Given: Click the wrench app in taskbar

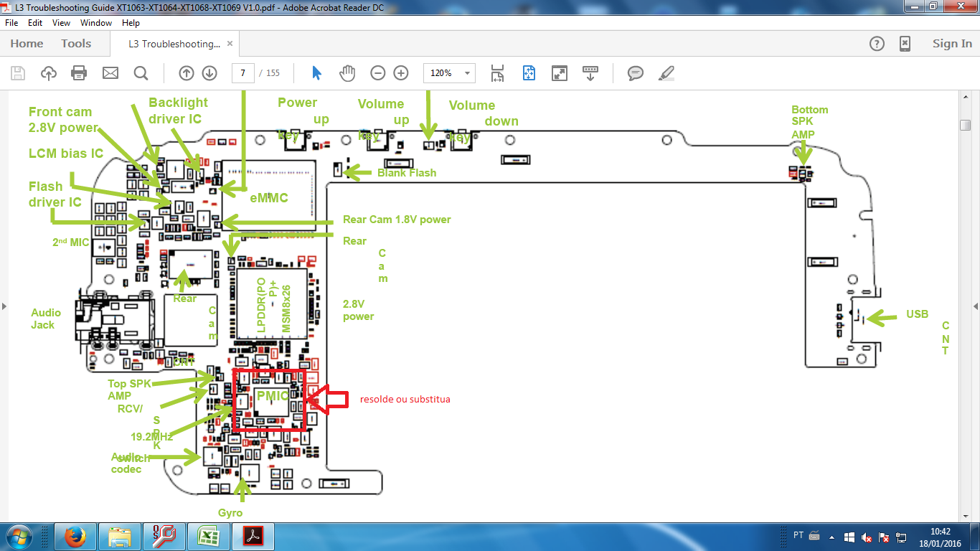Looking at the screenshot, I should 163,537.
